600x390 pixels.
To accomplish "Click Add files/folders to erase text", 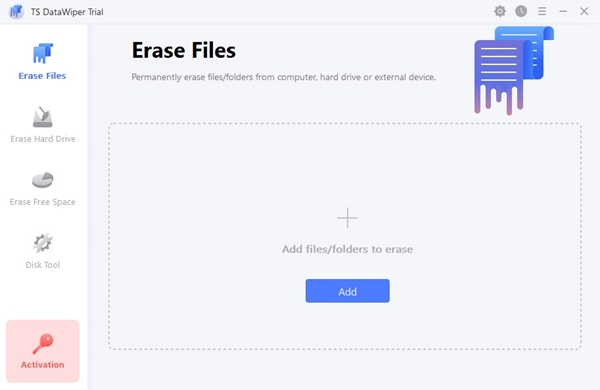I will [x=347, y=249].
